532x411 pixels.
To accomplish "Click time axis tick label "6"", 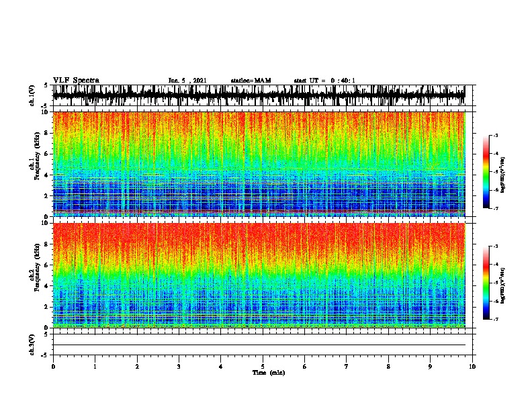I will (305, 367).
